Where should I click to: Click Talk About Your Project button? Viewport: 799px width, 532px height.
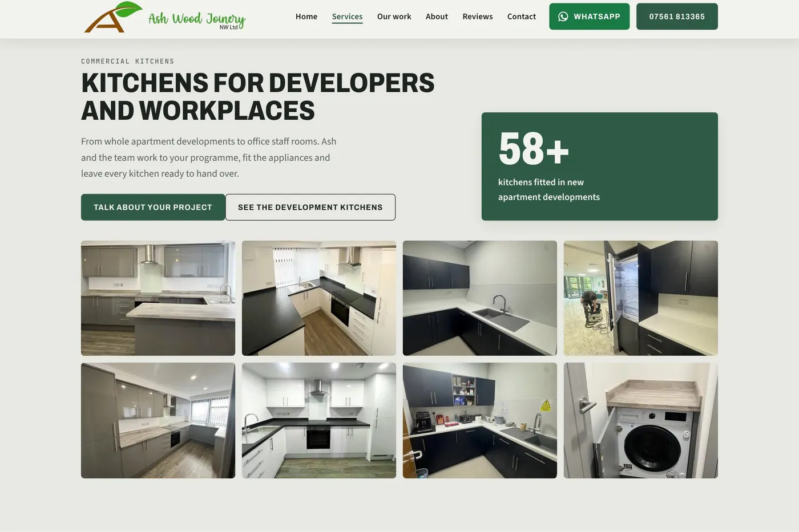153,207
